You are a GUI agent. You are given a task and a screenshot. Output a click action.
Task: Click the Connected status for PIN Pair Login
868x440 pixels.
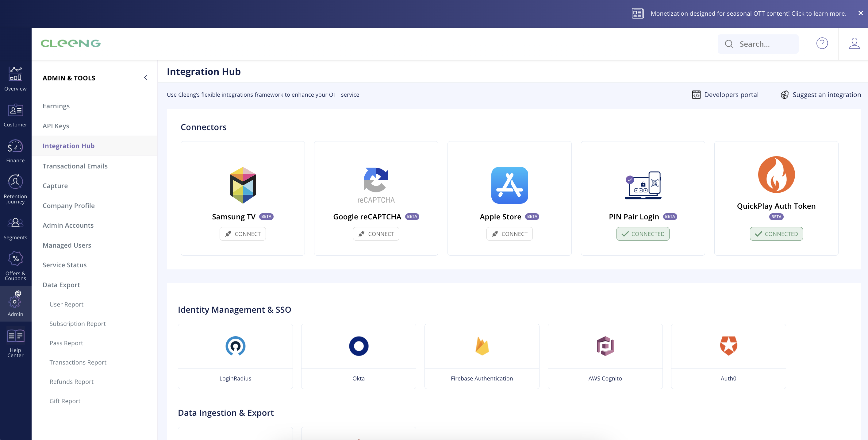point(643,234)
